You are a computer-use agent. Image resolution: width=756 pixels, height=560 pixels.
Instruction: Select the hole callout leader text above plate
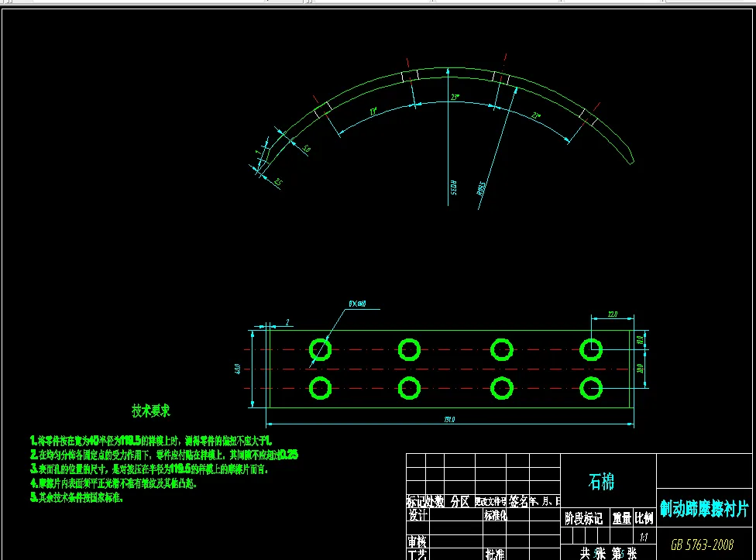pyautogui.click(x=357, y=304)
